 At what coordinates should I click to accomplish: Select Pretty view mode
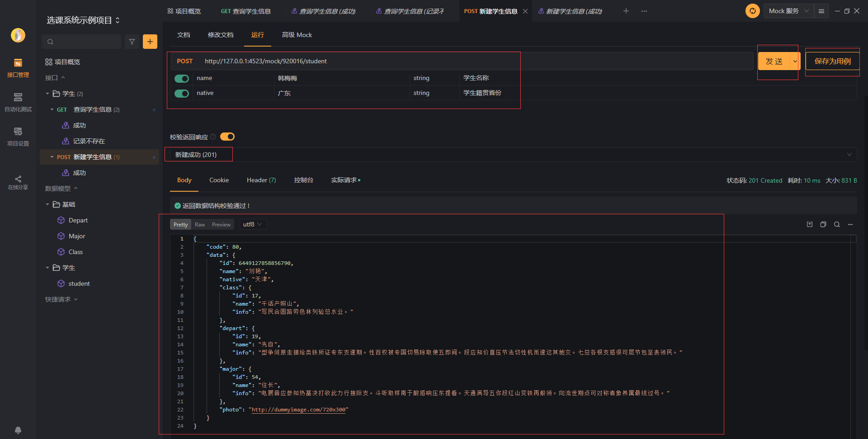[180, 224]
